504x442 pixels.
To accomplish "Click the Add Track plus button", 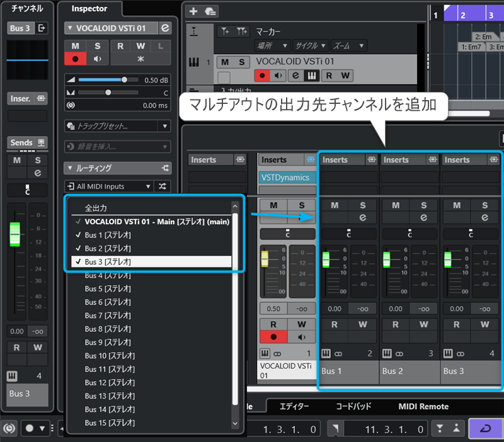I will 193,11.
